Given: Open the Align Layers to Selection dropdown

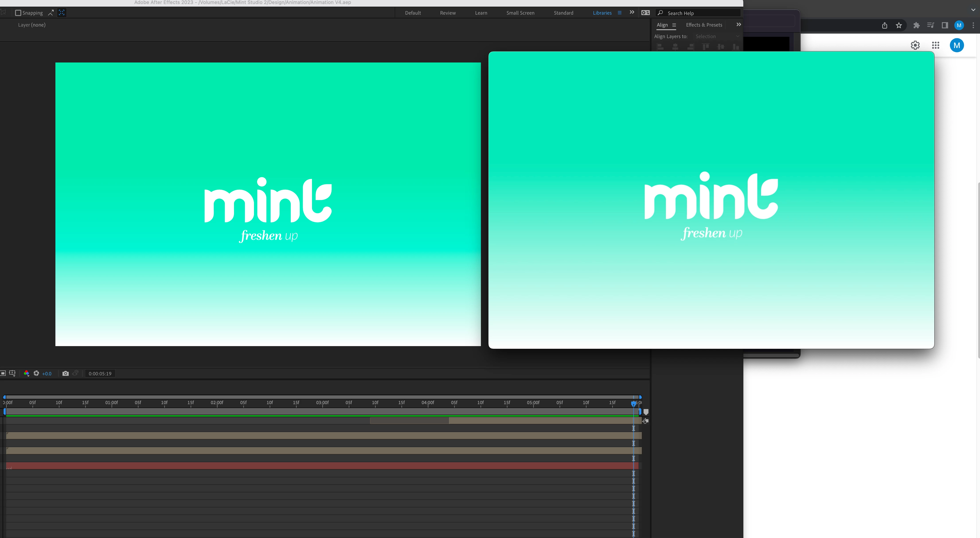Looking at the screenshot, I should coord(717,37).
